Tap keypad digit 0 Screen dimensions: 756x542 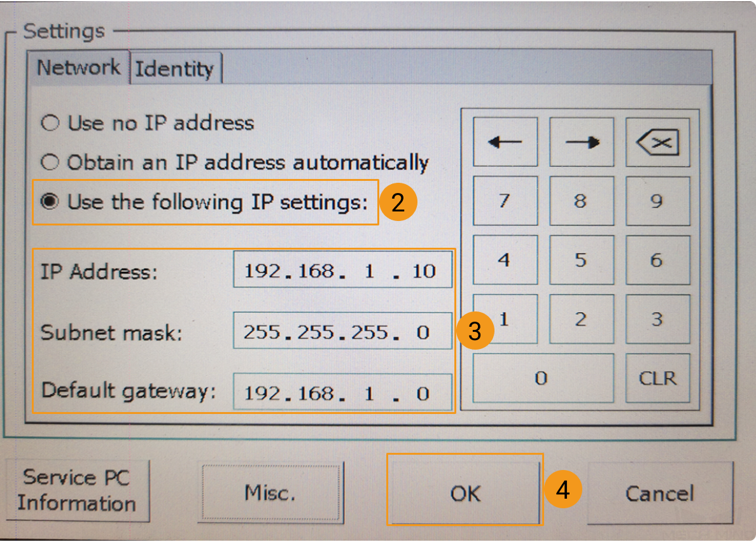point(543,378)
